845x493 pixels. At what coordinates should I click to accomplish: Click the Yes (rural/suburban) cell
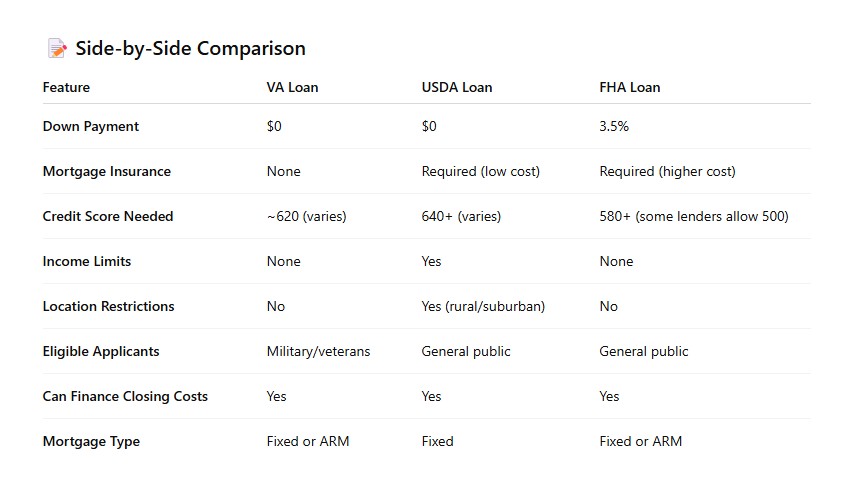coord(483,306)
